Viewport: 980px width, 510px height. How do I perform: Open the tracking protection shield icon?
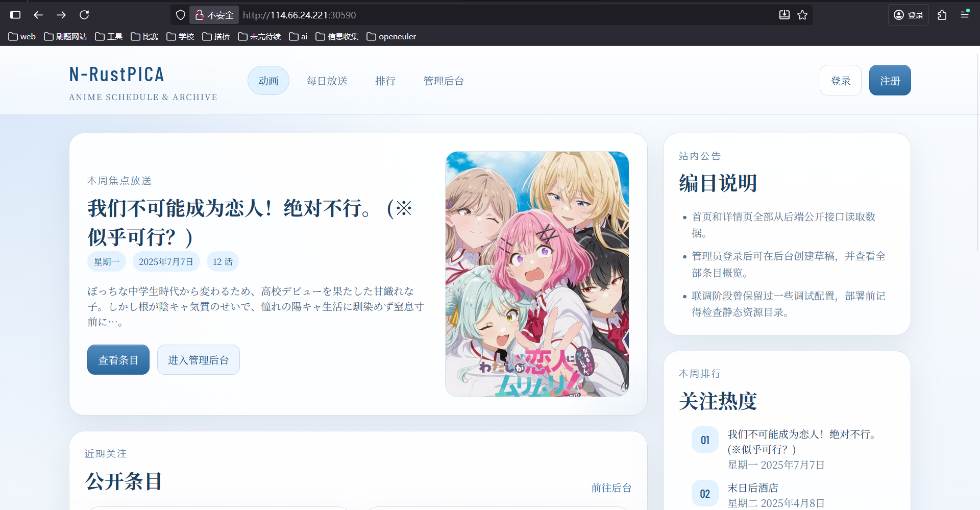click(181, 15)
